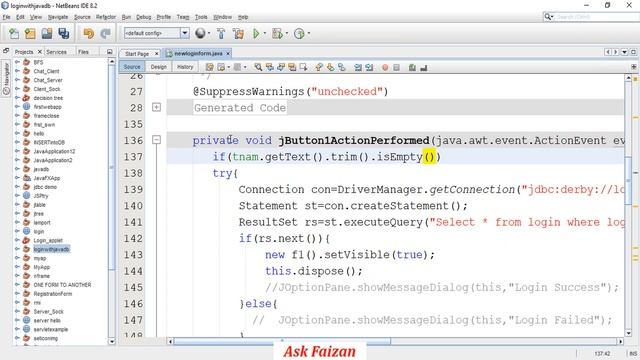Open the Navigator side panel

pos(6,78)
